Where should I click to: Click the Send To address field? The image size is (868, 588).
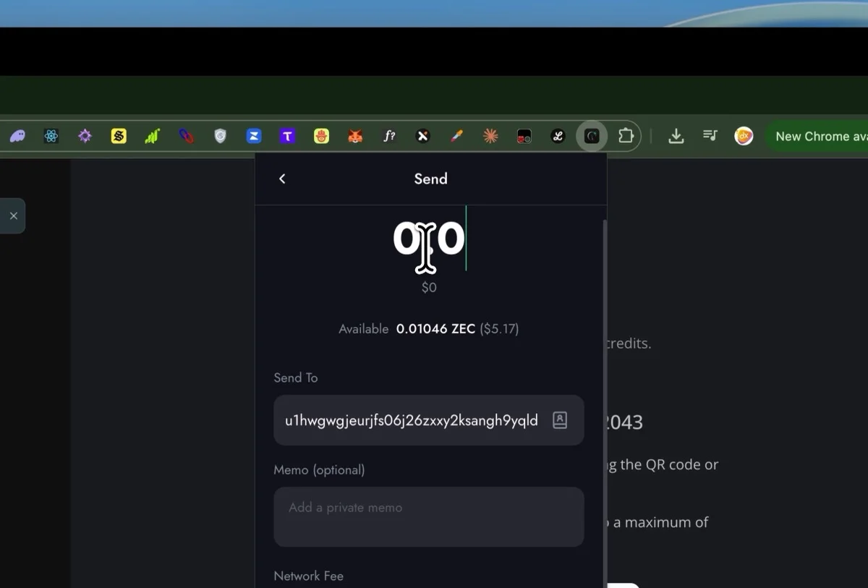429,420
